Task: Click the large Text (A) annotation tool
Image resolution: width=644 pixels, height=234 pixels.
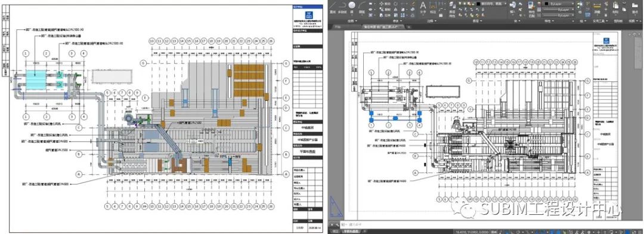Action: [423, 5]
